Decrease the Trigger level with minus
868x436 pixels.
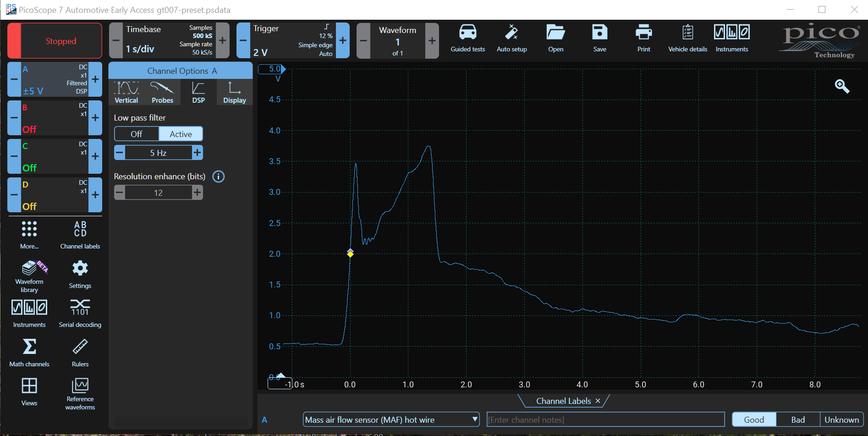click(x=243, y=40)
